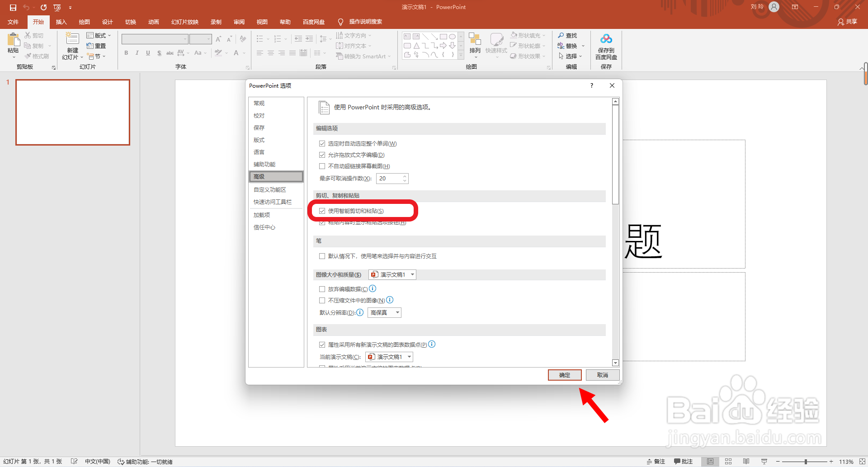Viewport: 868px width, 467px height.
Task: Click the Italic formatting icon
Action: 137,53
